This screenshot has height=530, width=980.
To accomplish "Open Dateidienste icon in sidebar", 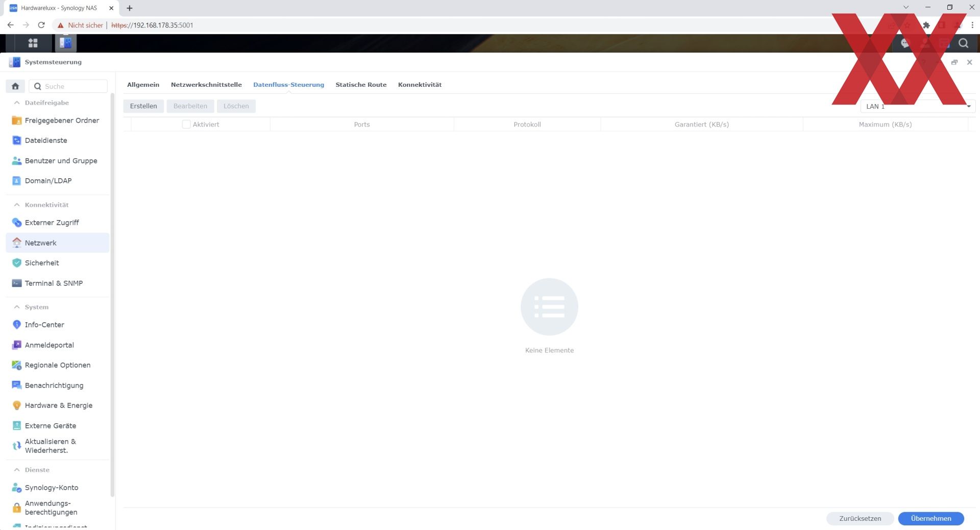I will (x=17, y=140).
